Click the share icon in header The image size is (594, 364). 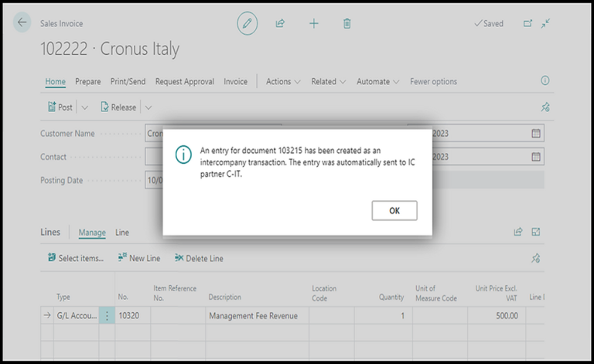click(280, 23)
